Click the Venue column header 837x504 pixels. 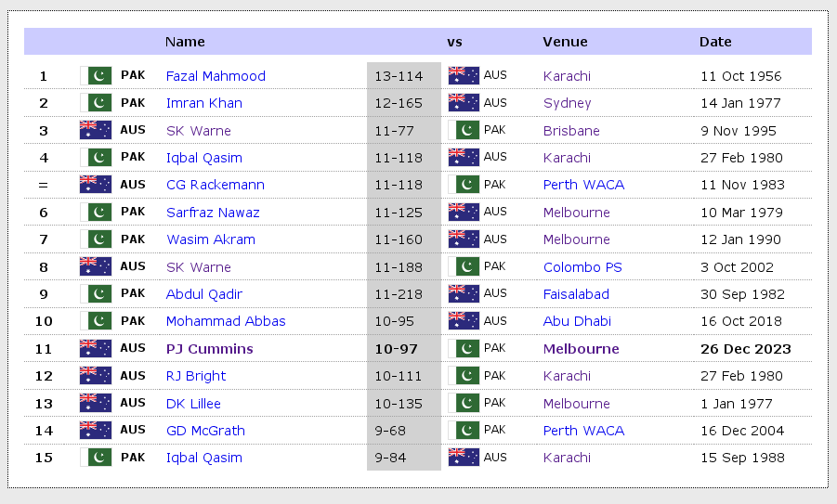coord(565,42)
